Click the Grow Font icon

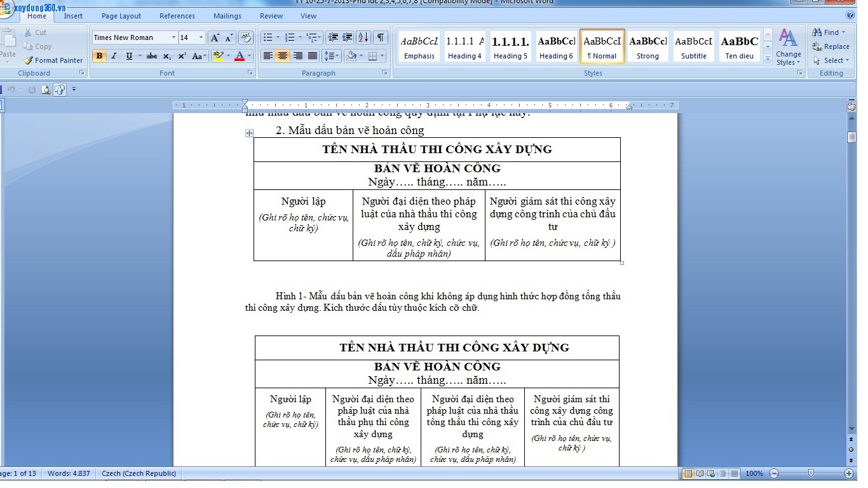[215, 37]
